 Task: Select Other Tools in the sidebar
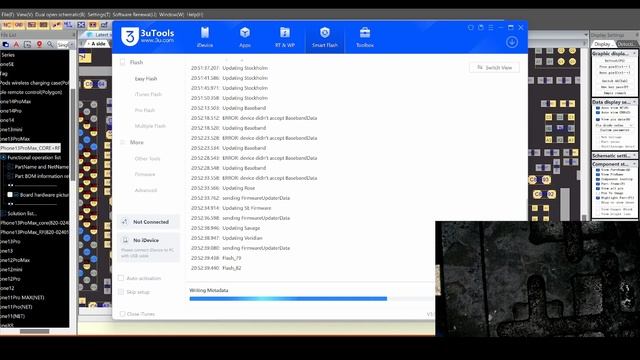pos(147,158)
